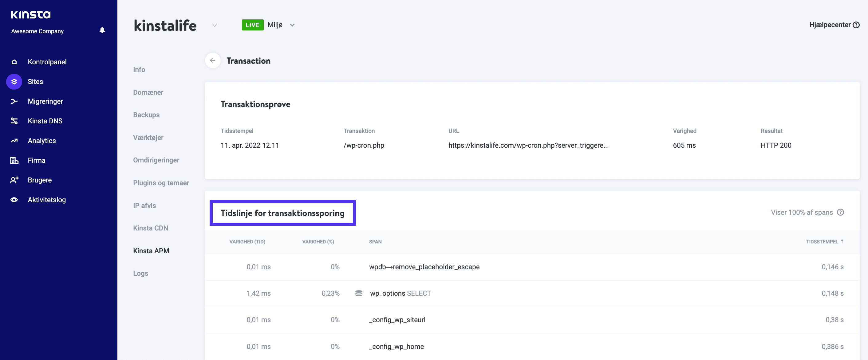This screenshot has width=868, height=360.
Task: Click the /wp-cron.php transaction value
Action: point(364,145)
